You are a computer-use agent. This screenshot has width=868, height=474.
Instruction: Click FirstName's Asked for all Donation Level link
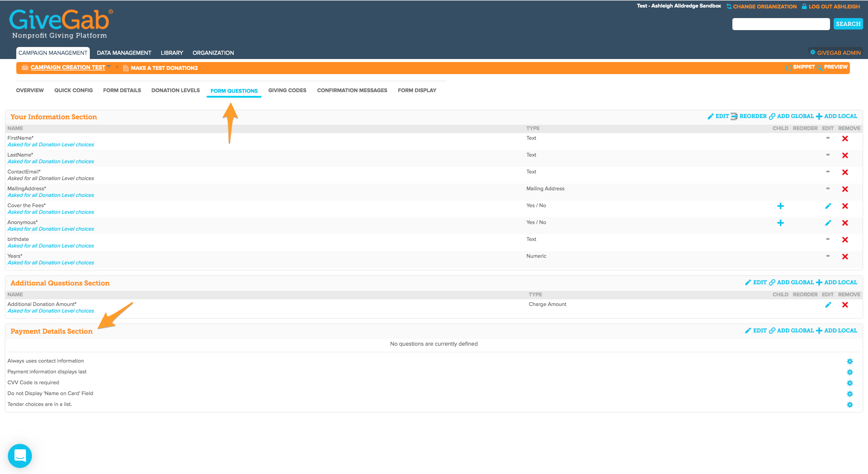[51, 145]
